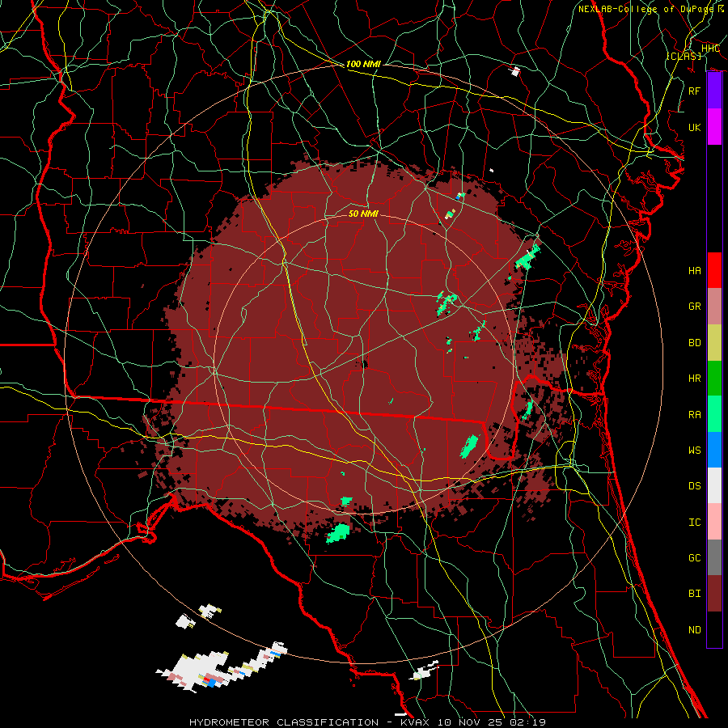Click the DS white legend swatch
The image size is (728, 728).
[714, 485]
